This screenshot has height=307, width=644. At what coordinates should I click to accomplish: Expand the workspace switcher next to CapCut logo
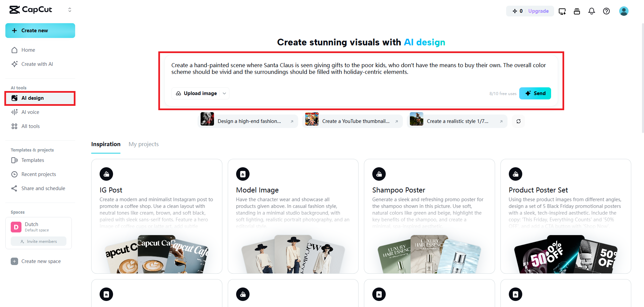click(x=70, y=10)
